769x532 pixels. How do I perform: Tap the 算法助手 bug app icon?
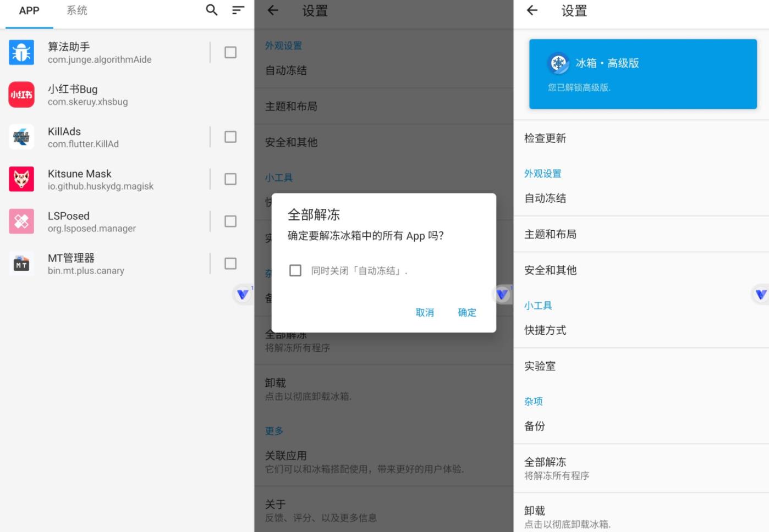point(21,53)
